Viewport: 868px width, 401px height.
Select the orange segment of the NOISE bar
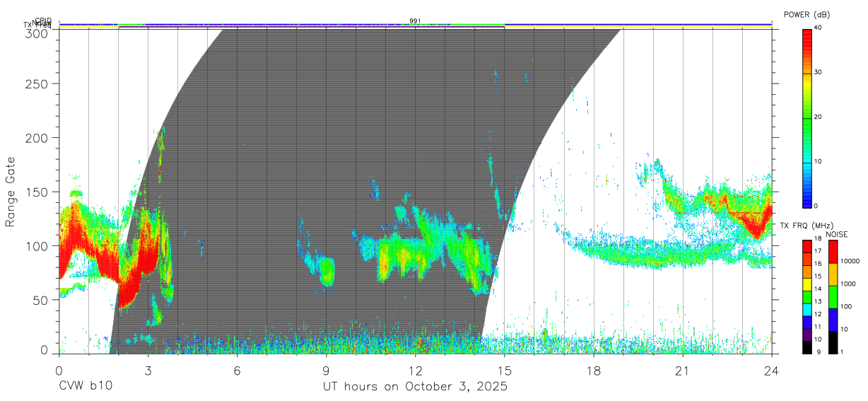(x=833, y=274)
